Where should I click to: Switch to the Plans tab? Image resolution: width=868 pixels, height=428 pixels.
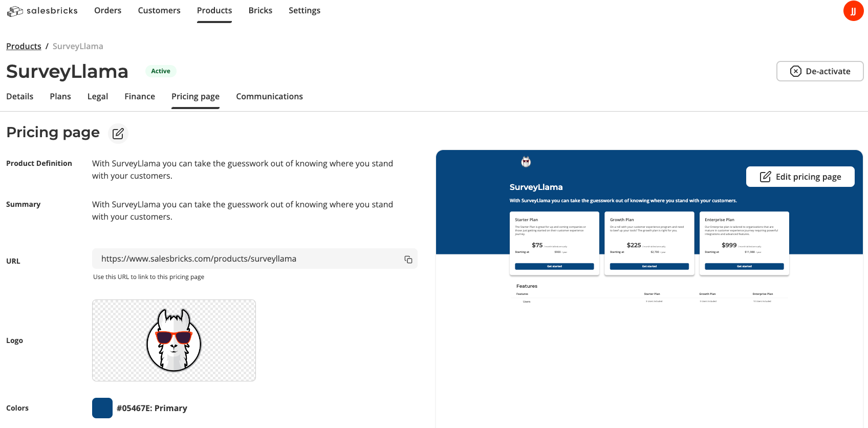[60, 96]
